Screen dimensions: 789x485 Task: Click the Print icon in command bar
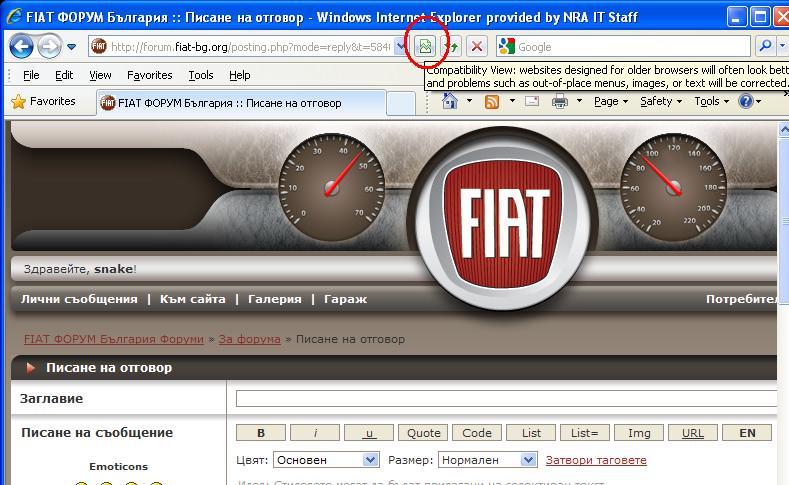click(x=560, y=101)
